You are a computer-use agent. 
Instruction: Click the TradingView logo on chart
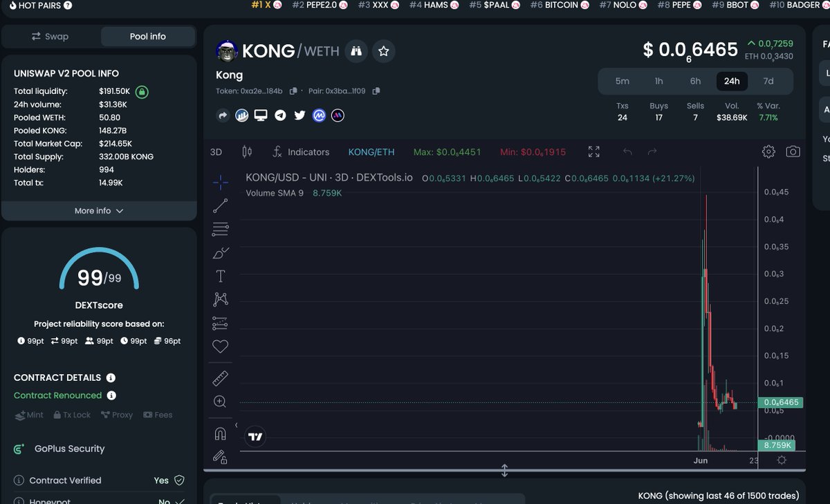(256, 436)
